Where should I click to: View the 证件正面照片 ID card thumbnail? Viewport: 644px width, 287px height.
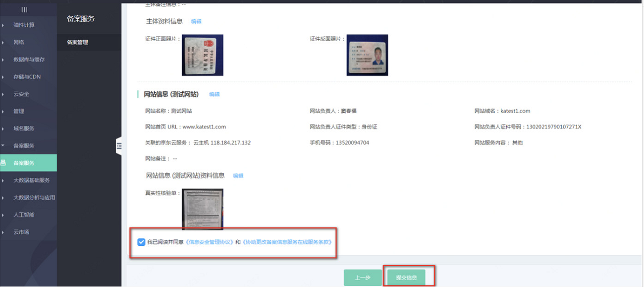coord(203,55)
